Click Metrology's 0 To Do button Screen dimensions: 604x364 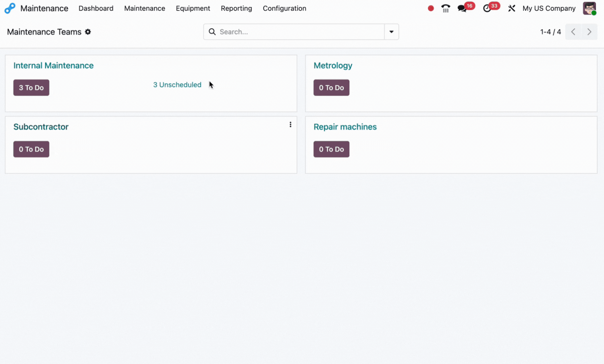click(331, 88)
